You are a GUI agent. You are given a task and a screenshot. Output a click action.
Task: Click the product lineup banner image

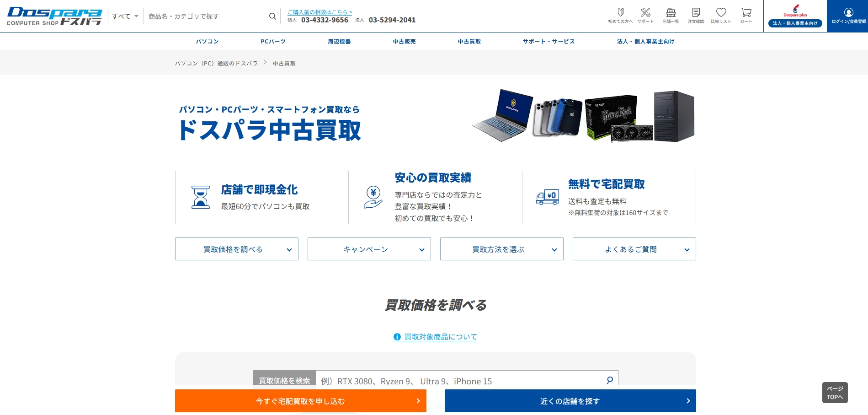583,116
